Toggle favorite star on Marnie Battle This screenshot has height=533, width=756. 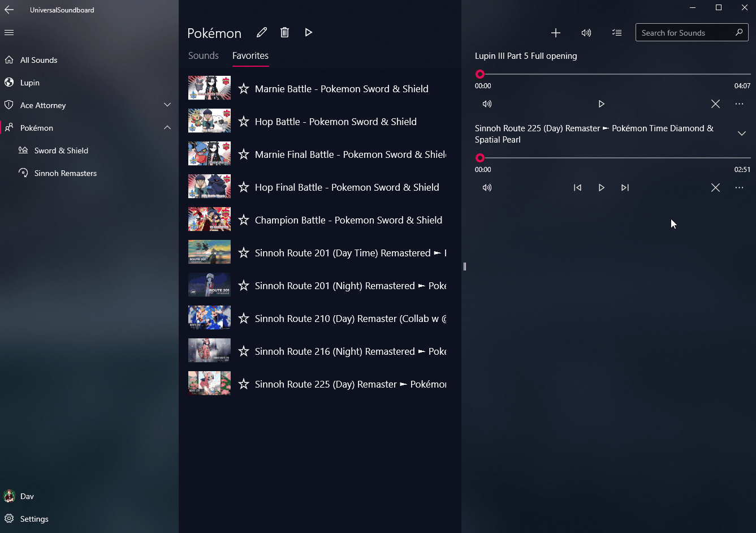point(243,89)
